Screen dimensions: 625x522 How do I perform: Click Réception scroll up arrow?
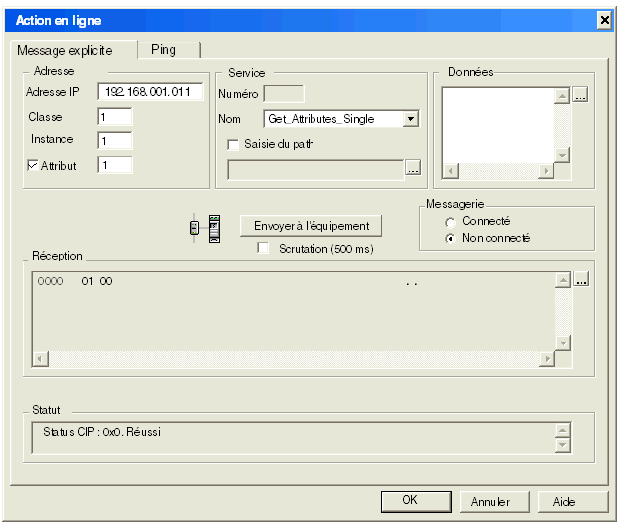coord(563,281)
